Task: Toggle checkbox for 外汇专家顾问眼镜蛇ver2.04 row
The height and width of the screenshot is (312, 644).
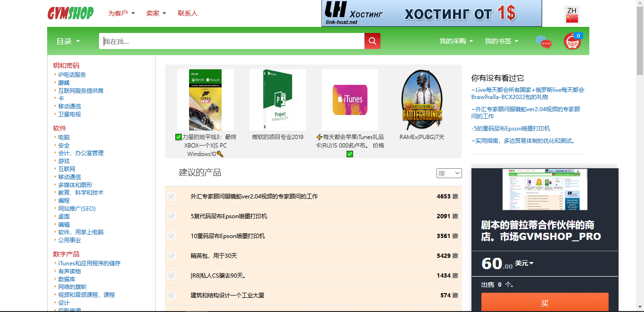Action: (171, 196)
